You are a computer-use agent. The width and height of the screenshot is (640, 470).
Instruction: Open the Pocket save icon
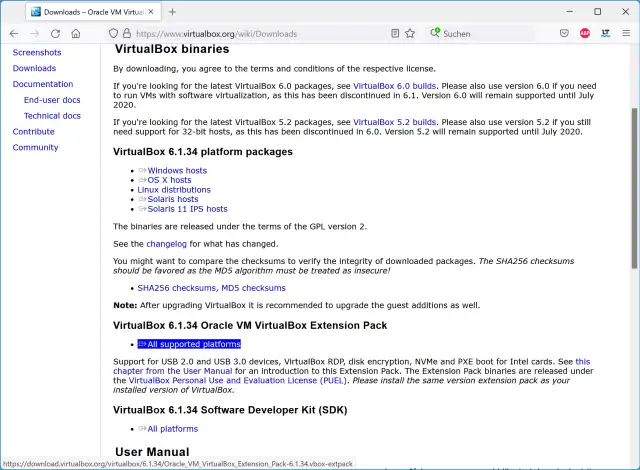564,33
